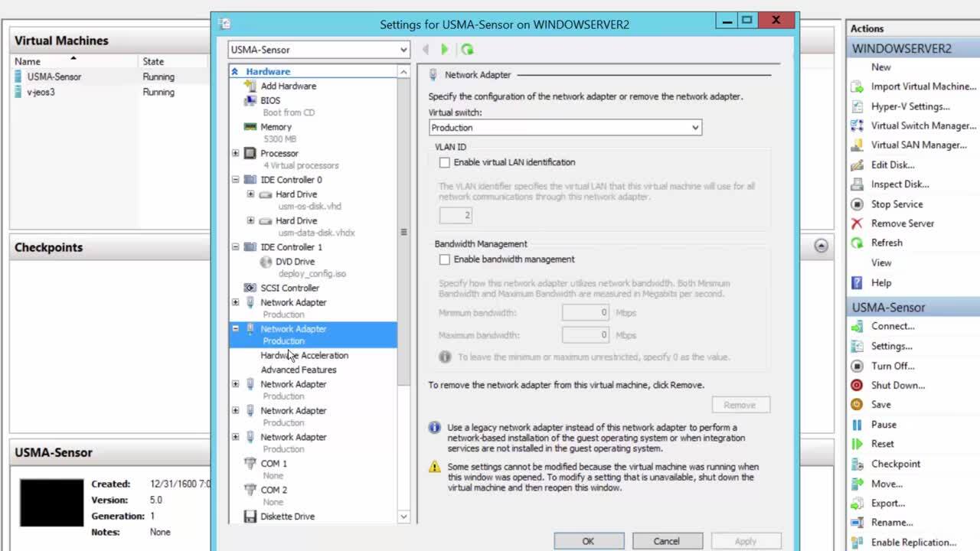Click Settings in USMA-Sensor actions
980x551 pixels.
[x=891, y=346]
